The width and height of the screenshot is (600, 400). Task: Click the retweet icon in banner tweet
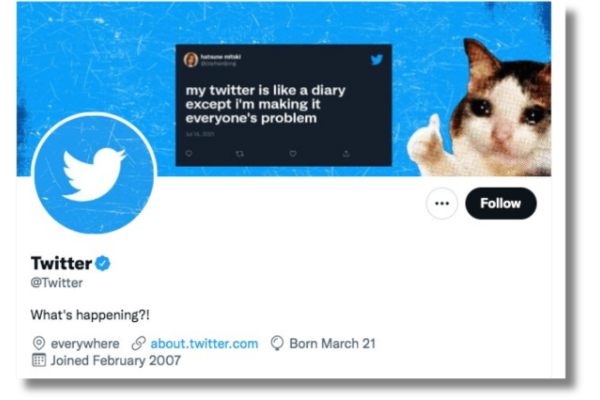pos(240,153)
